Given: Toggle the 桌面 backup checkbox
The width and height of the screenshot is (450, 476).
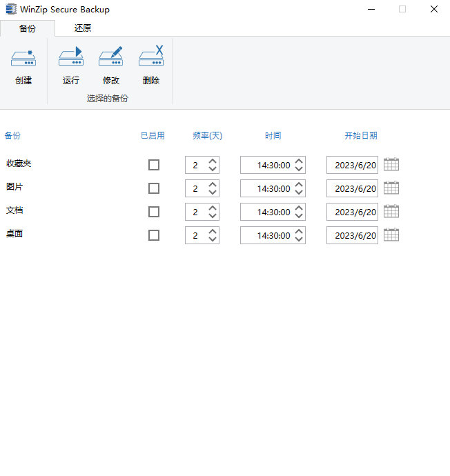Looking at the screenshot, I should 154,235.
